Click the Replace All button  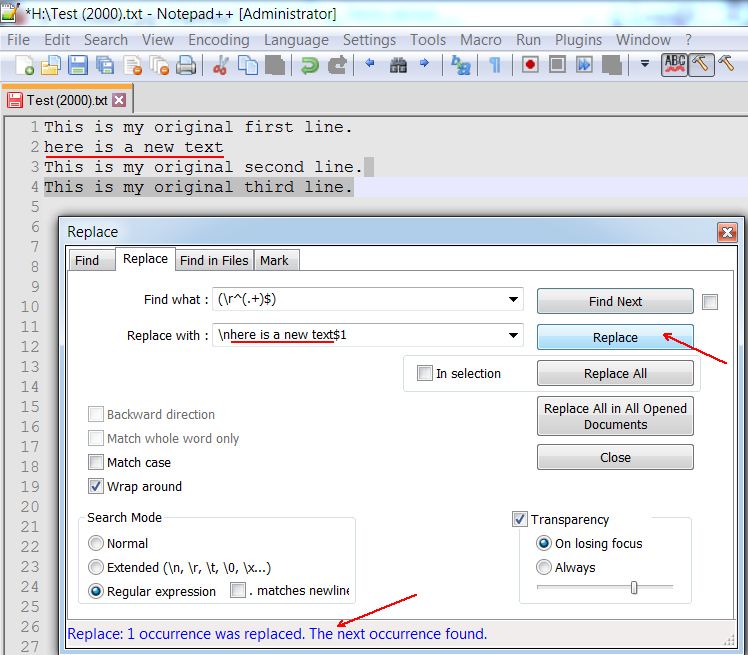(x=615, y=373)
